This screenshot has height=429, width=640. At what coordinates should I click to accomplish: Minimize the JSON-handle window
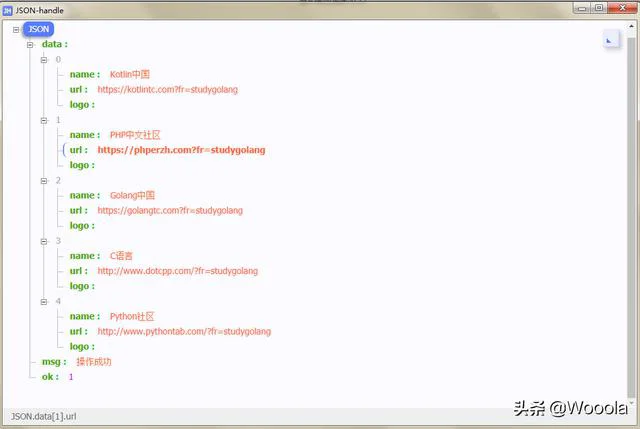point(582,8)
